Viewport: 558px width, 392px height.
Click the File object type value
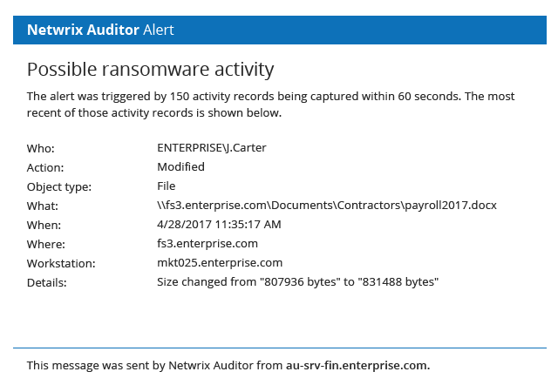[x=166, y=186]
